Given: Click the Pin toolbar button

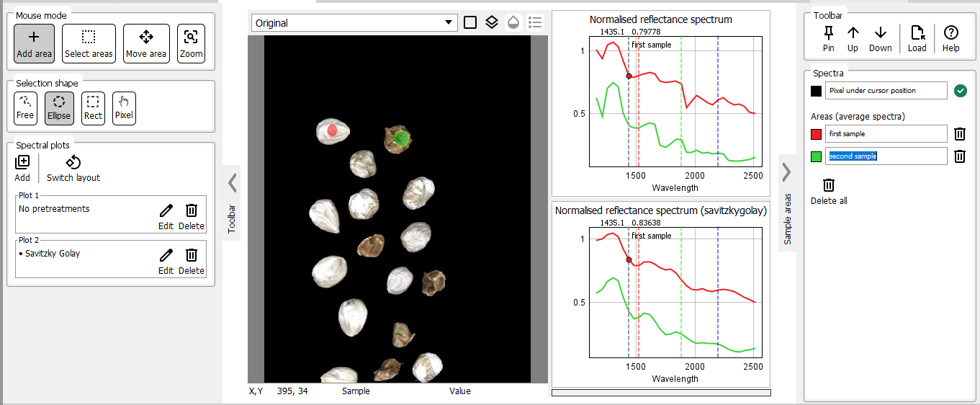Looking at the screenshot, I should point(828,39).
